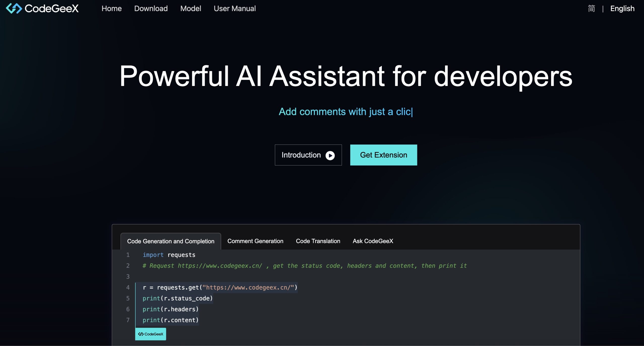
Task: Click the CodeGeeX logo icon
Action: 14,9
